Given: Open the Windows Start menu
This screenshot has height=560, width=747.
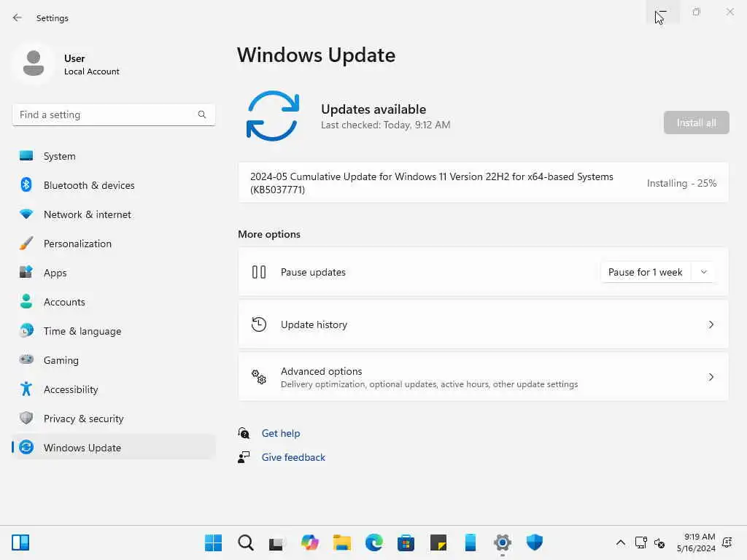Looking at the screenshot, I should tap(213, 542).
